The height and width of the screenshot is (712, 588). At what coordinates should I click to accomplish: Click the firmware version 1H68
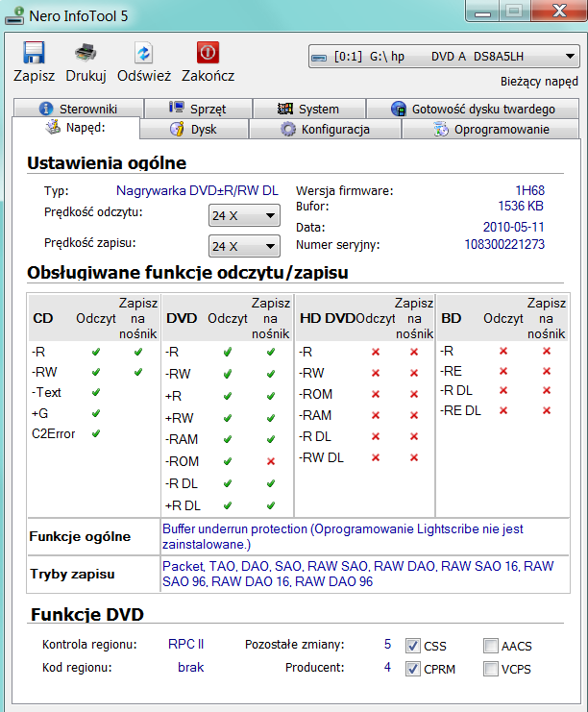[529, 190]
